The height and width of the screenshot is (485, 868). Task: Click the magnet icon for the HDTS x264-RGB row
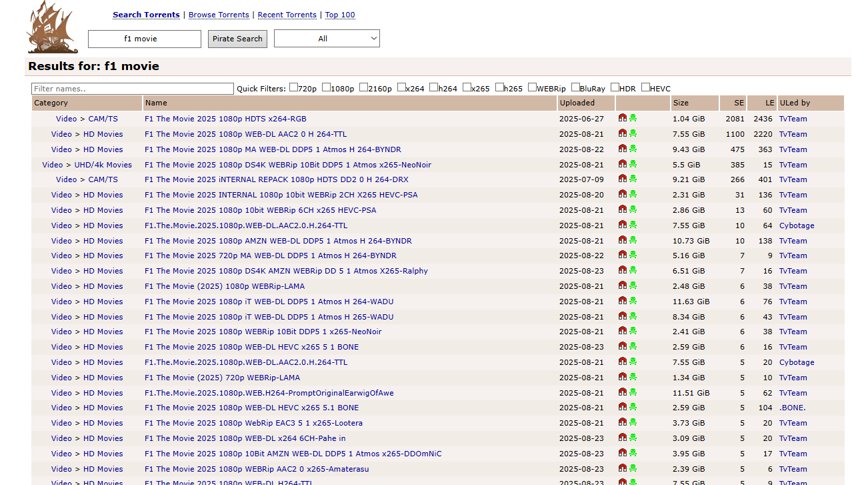(623, 118)
